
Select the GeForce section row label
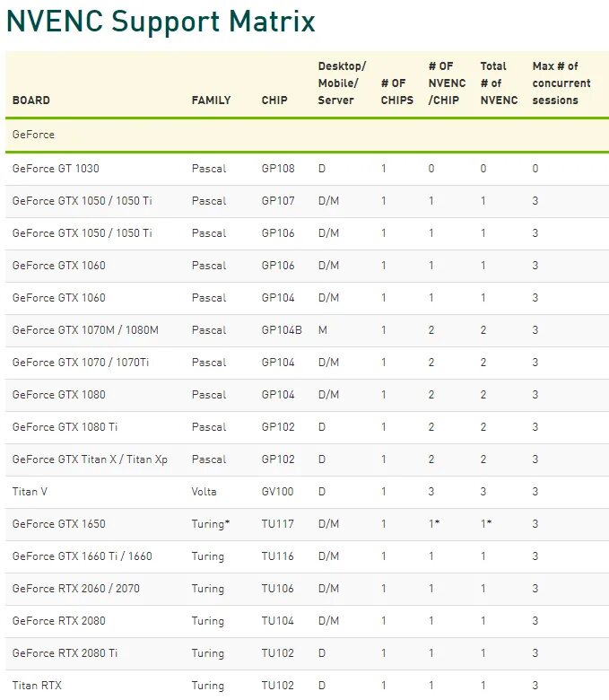33,135
